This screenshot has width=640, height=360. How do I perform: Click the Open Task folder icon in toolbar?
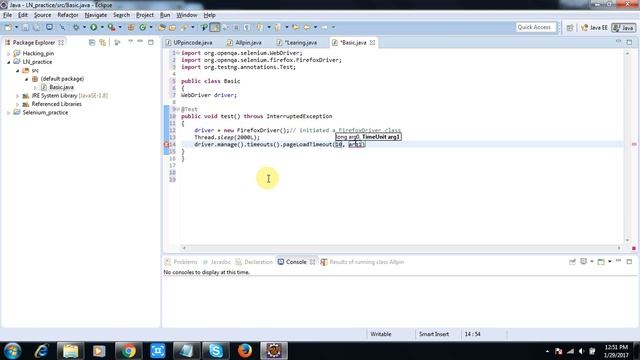172,27
